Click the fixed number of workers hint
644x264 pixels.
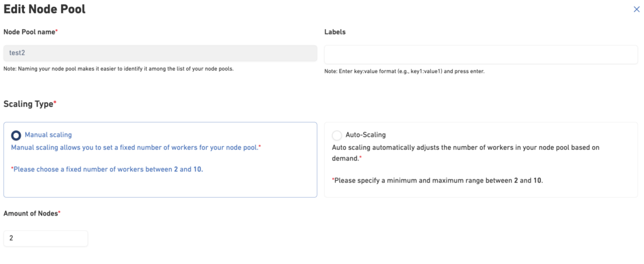[x=107, y=169]
